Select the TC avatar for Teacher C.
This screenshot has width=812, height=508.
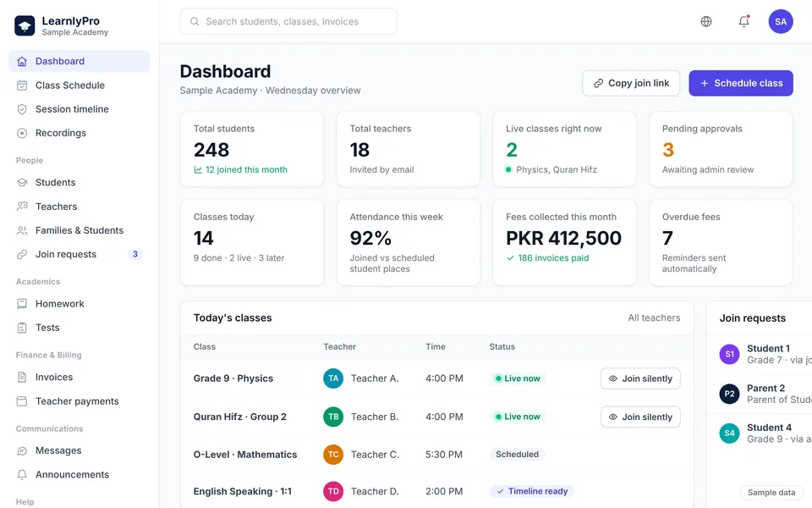333,455
